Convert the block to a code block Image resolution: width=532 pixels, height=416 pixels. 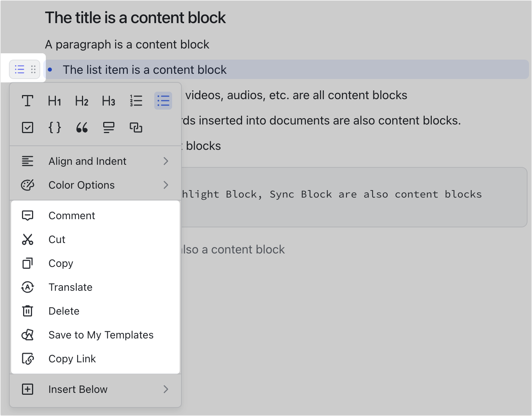55,127
